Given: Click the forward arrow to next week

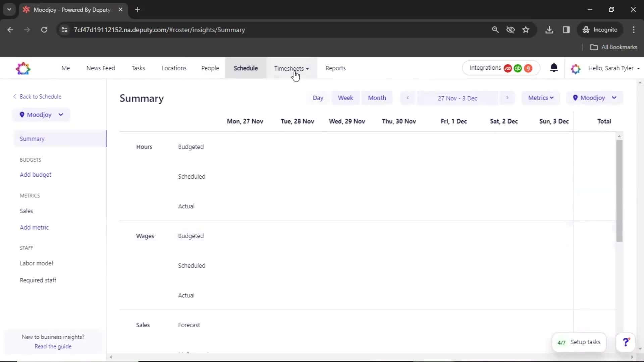Looking at the screenshot, I should tap(507, 98).
